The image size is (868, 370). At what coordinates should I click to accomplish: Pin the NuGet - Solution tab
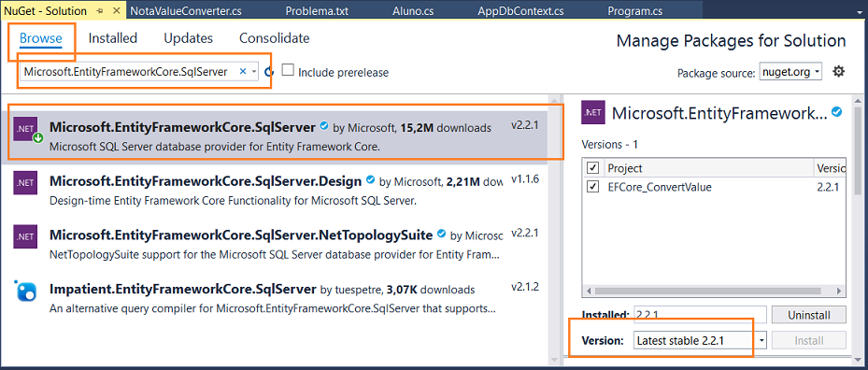coord(100,11)
